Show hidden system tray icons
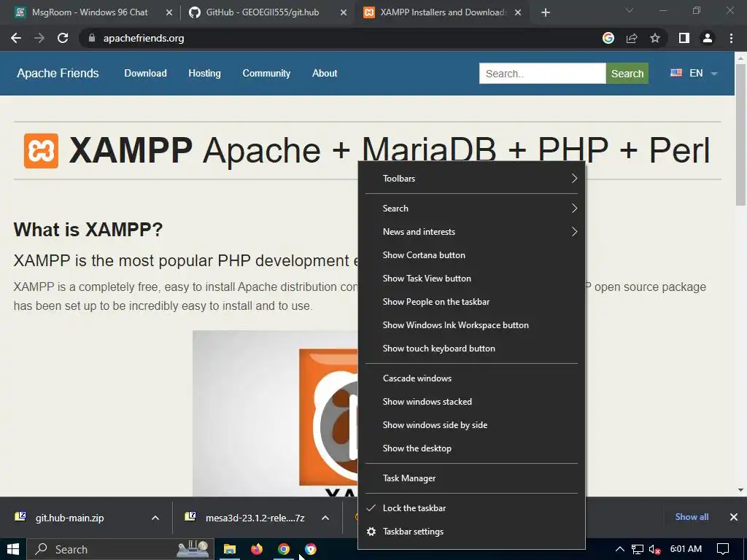 click(620, 549)
